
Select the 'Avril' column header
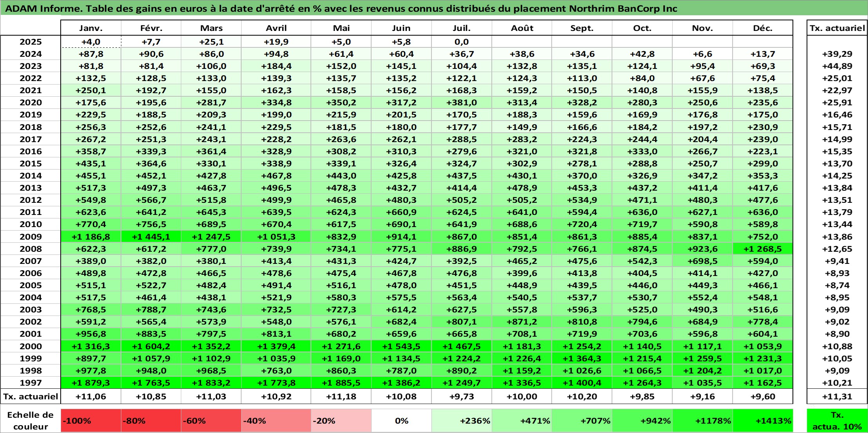point(276,28)
